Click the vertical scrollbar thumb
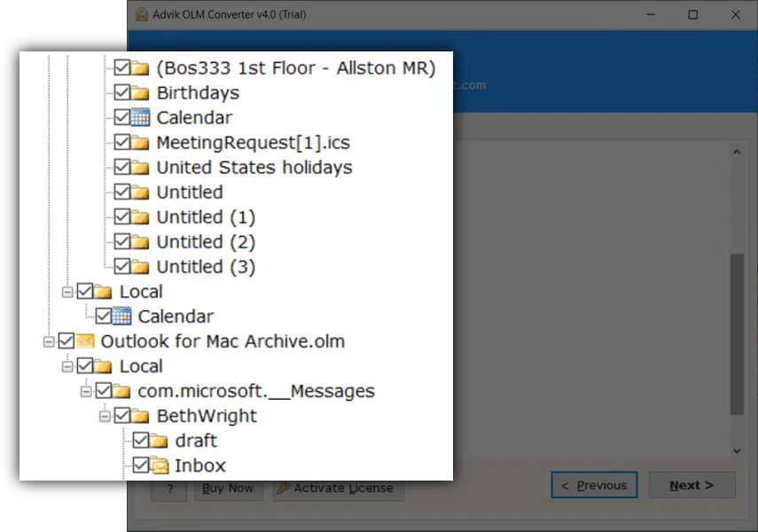Viewport: 758px width, 532px height. click(737, 333)
